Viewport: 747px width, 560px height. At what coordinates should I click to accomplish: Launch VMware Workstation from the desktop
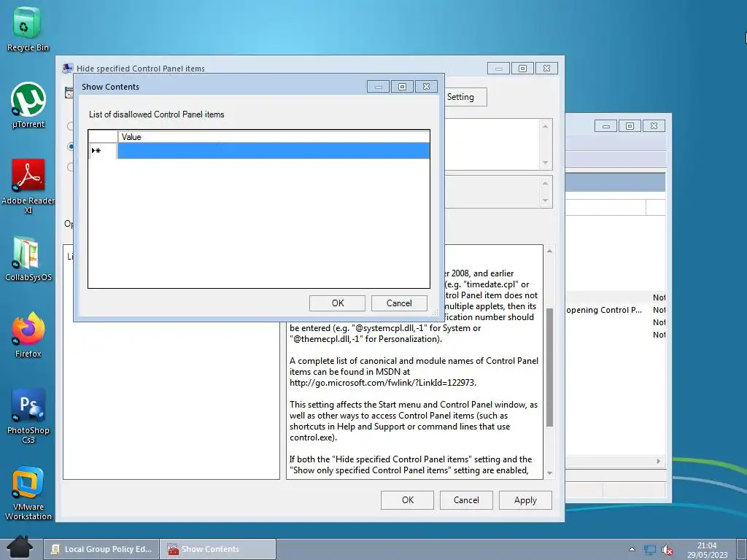pos(28,492)
